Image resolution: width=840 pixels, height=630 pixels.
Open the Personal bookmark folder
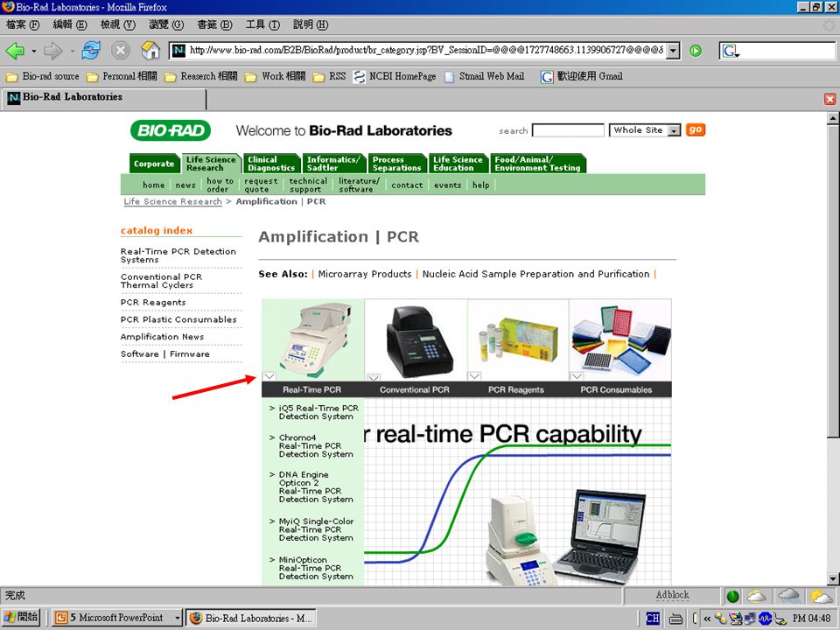pyautogui.click(x=122, y=77)
